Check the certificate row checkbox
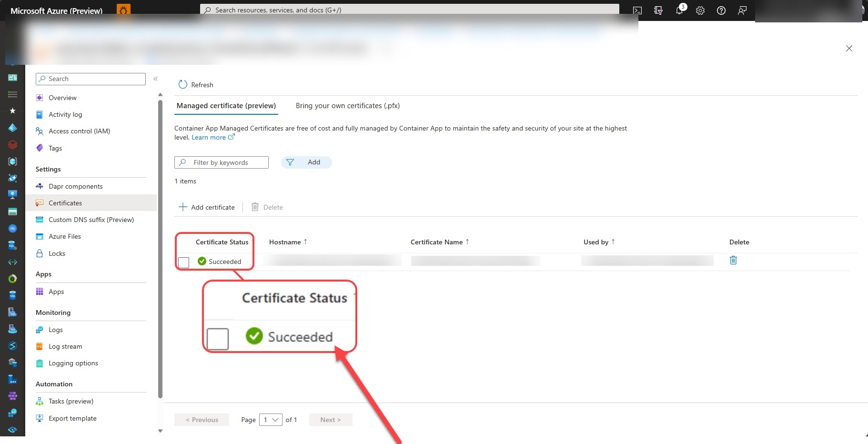The height and width of the screenshot is (444, 868). [x=183, y=262]
